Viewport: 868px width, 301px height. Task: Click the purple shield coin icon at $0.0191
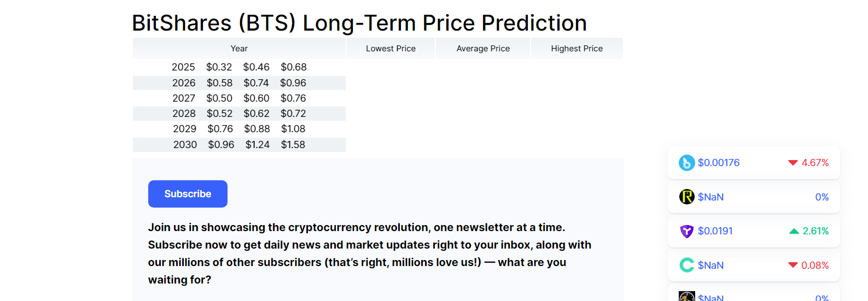687,231
